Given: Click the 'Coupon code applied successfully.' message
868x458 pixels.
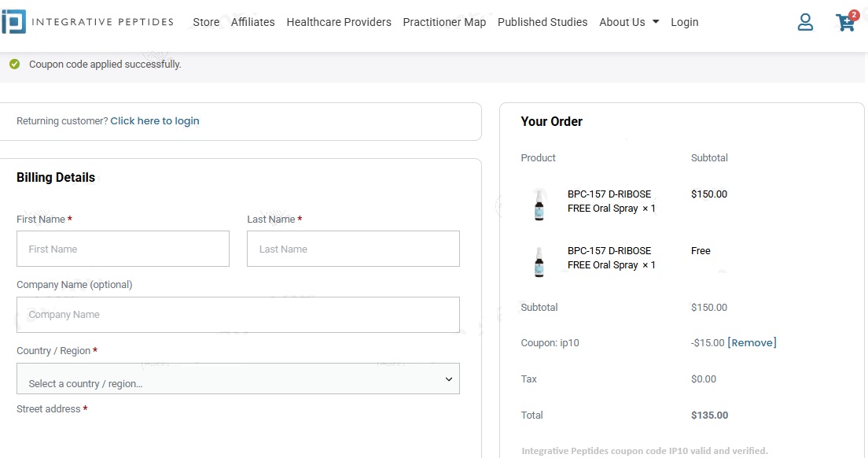Looking at the screenshot, I should (105, 65).
